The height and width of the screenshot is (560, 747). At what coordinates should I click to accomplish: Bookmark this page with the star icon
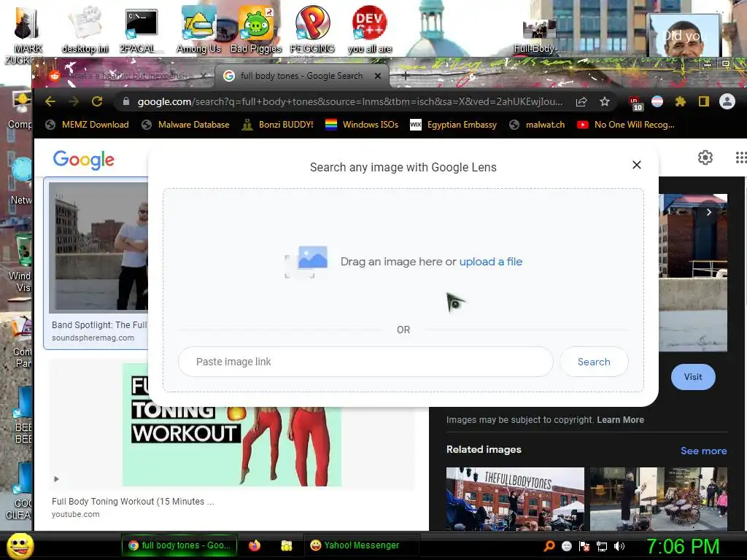(605, 101)
